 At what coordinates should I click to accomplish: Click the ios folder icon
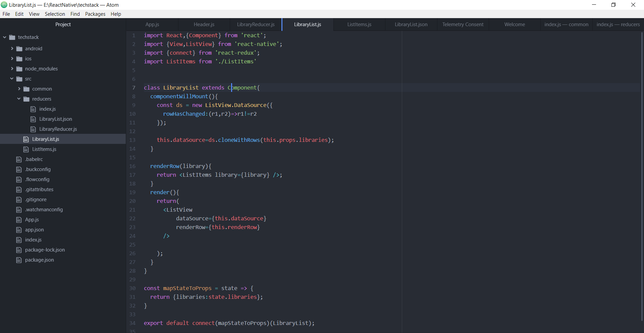[x=19, y=59]
